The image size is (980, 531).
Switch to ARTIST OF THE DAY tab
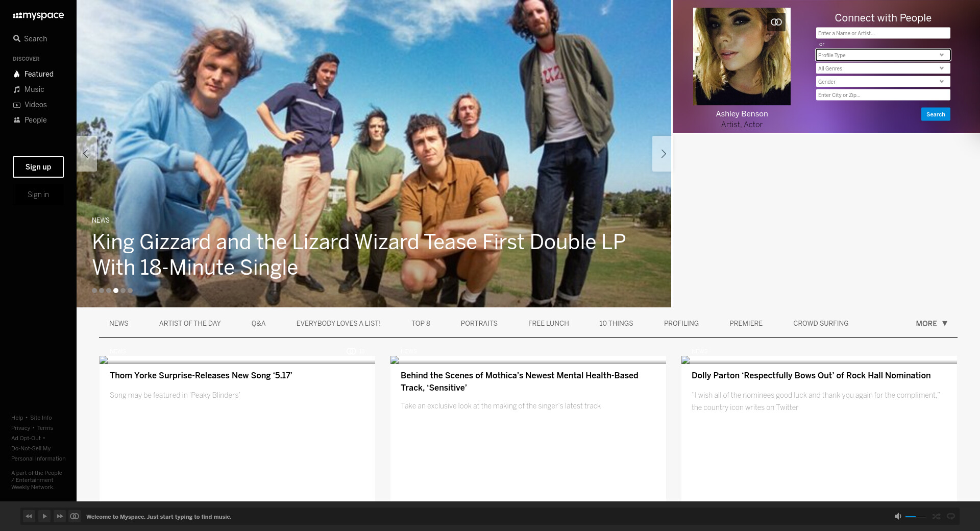pyautogui.click(x=190, y=324)
